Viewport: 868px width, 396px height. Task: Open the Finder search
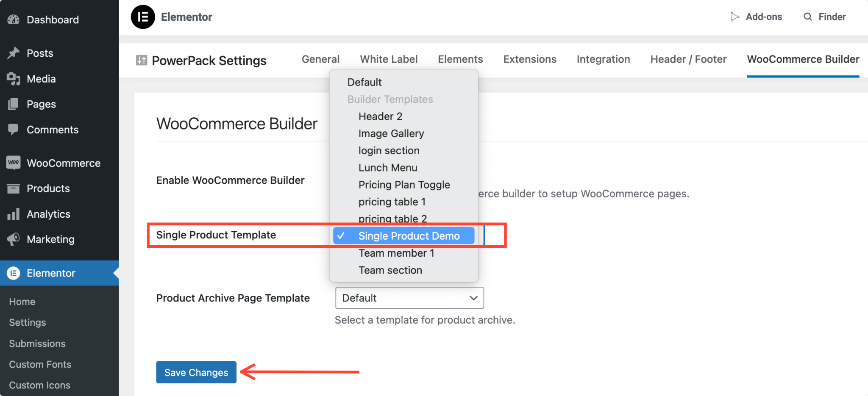825,17
